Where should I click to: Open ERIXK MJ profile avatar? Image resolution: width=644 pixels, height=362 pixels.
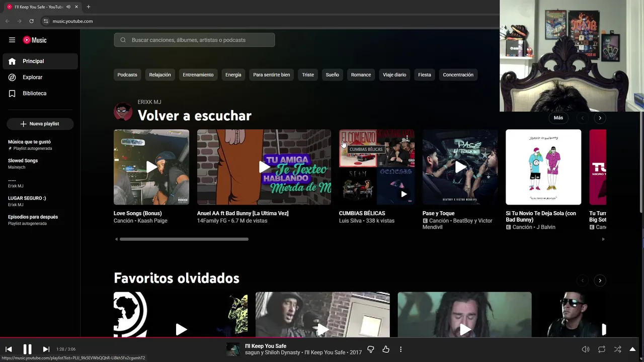pyautogui.click(x=123, y=111)
